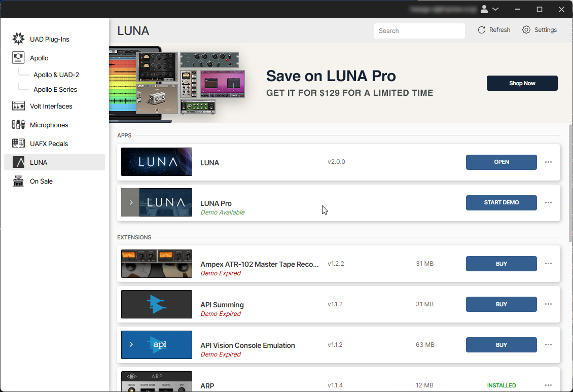Click 'Demo Expired' under Ampex ATR-102

click(x=221, y=273)
